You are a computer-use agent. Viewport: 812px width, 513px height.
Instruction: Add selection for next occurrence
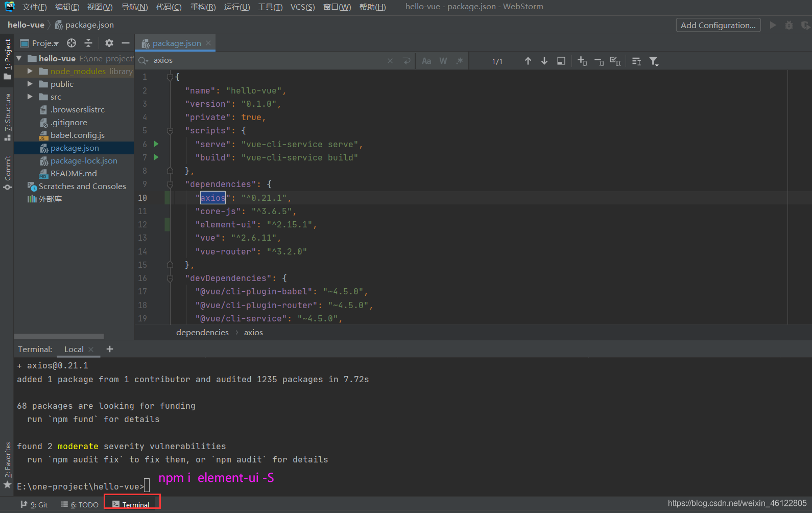583,61
